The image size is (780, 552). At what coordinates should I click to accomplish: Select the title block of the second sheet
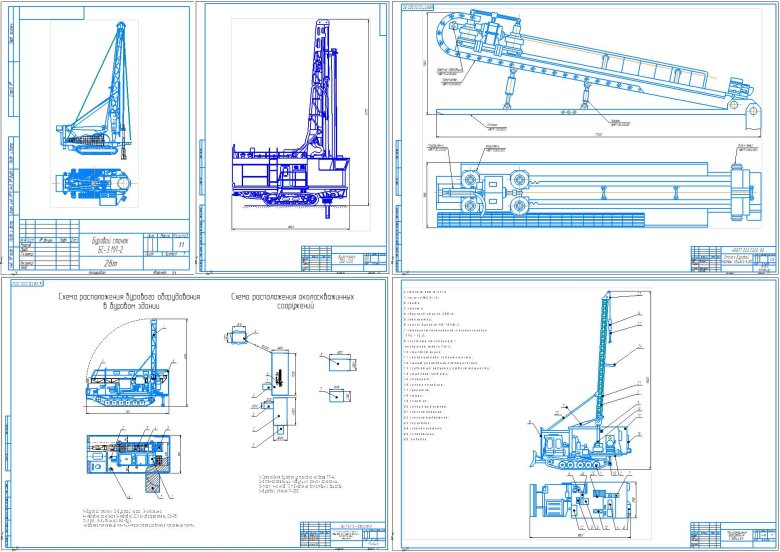point(342,260)
